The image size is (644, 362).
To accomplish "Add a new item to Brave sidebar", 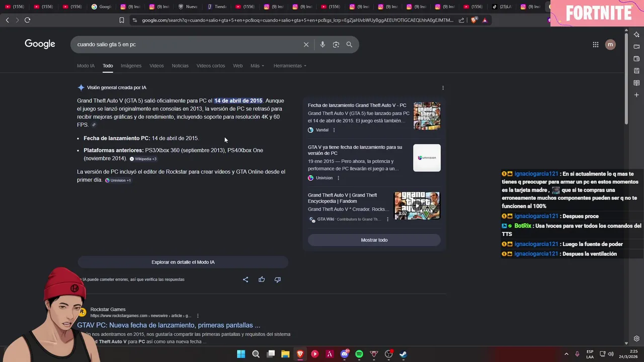I will 636,95.
